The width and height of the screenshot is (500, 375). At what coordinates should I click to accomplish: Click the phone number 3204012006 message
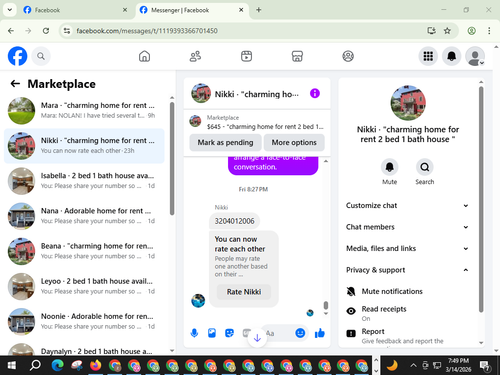[x=234, y=221]
